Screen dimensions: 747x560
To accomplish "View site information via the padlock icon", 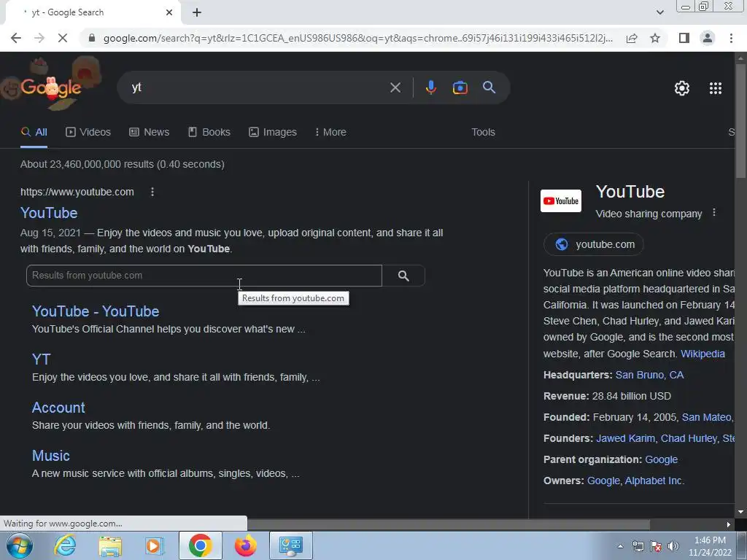I will 92,38.
